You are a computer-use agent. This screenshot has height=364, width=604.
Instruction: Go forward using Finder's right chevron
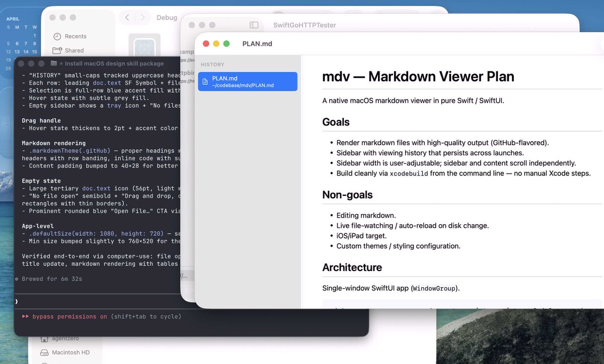pos(143,18)
